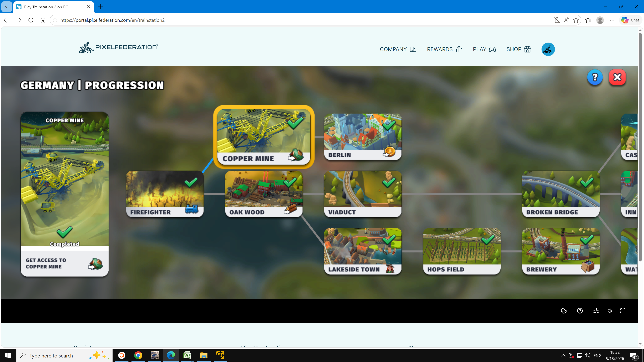Image resolution: width=644 pixels, height=362 pixels.
Task: Select the Firefighter progression card
Action: tap(165, 194)
